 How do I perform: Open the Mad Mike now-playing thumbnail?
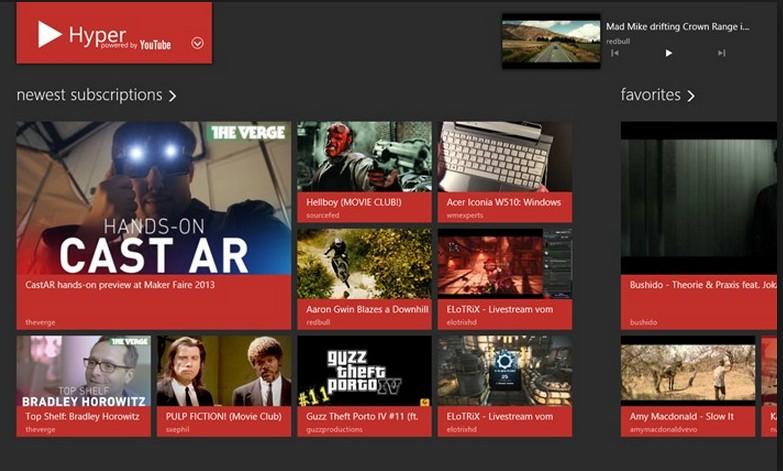coord(551,41)
